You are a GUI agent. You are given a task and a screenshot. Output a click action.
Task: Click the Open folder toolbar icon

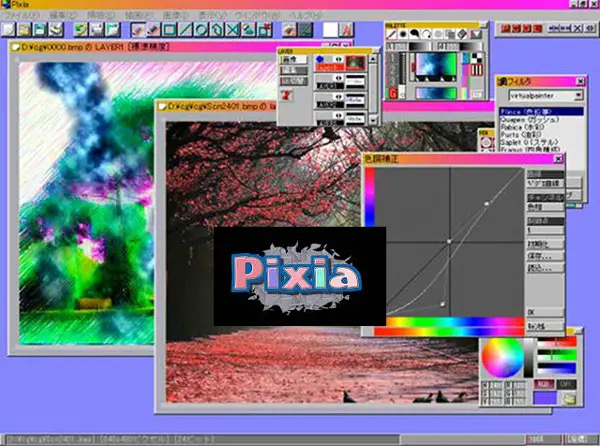(x=24, y=29)
